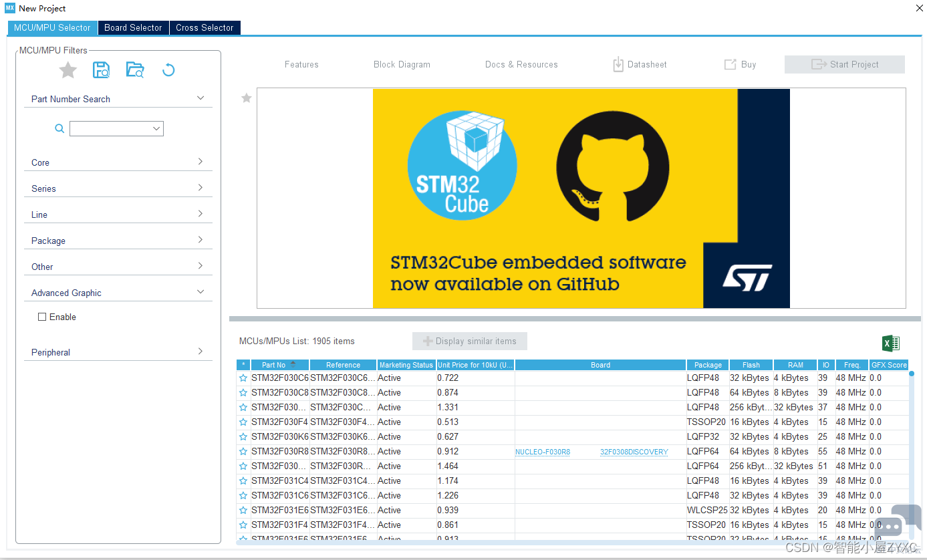Click the WLCSP25 package cell
The height and width of the screenshot is (560, 927).
[x=708, y=511]
